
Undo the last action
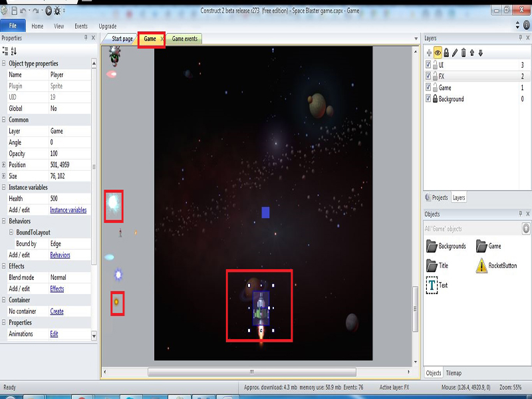(x=23, y=11)
